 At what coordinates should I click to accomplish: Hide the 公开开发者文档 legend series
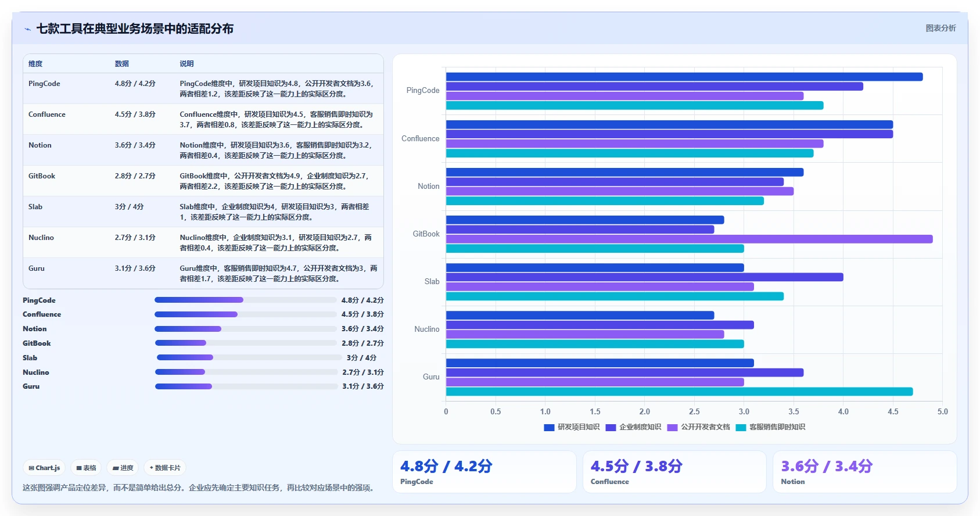click(698, 427)
